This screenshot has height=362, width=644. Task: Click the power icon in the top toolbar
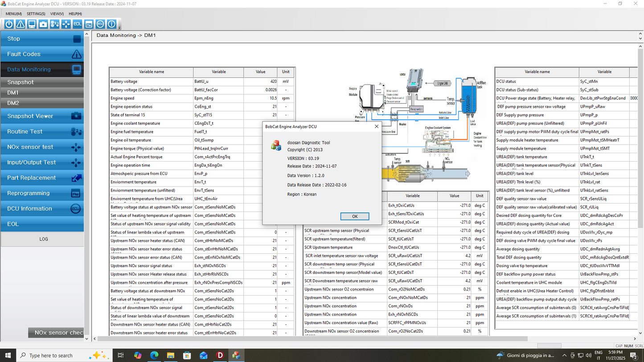pyautogui.click(x=9, y=24)
